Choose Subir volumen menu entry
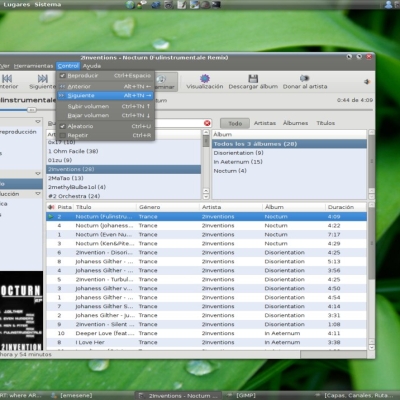This screenshot has width=400, height=400. [105, 106]
